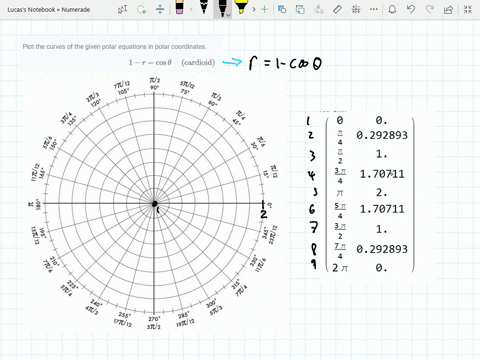
Task: Pick the first black pen
Action: (x=204, y=7)
